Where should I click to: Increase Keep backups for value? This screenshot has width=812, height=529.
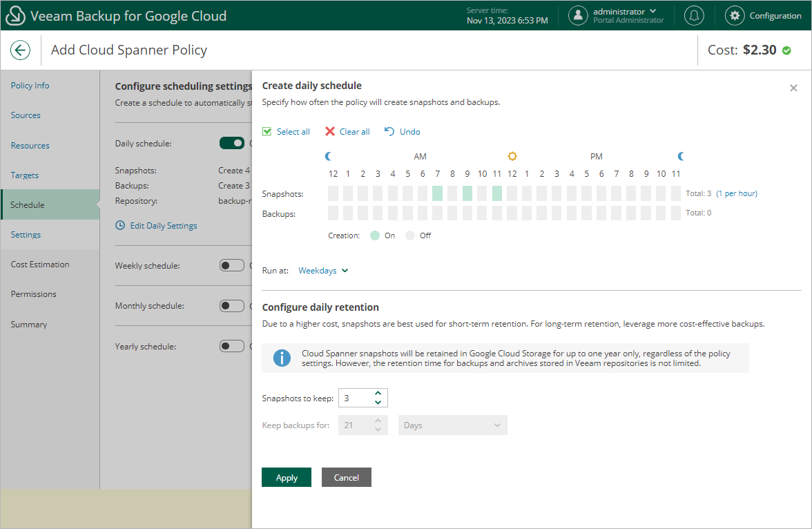[378, 420]
